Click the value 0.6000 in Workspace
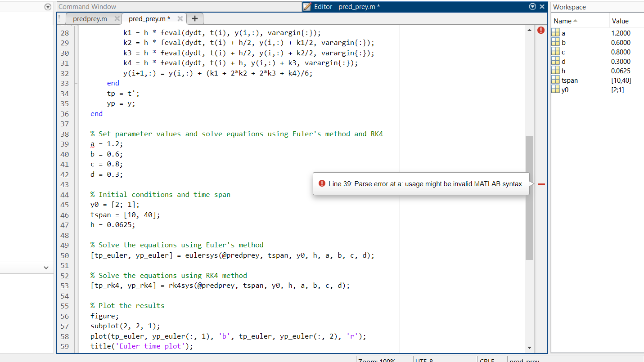Image resolution: width=644 pixels, height=362 pixels. (x=621, y=42)
